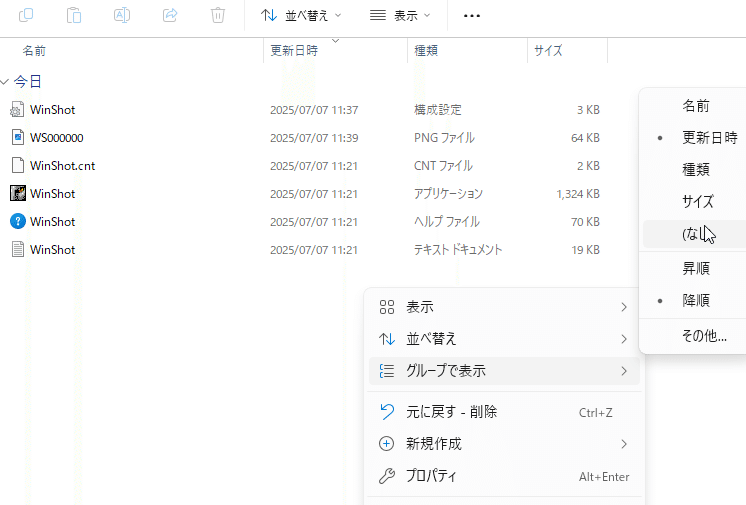Viewport: 746px width, 505px height.
Task: Click the type text PNG ファイル
Action: (444, 138)
